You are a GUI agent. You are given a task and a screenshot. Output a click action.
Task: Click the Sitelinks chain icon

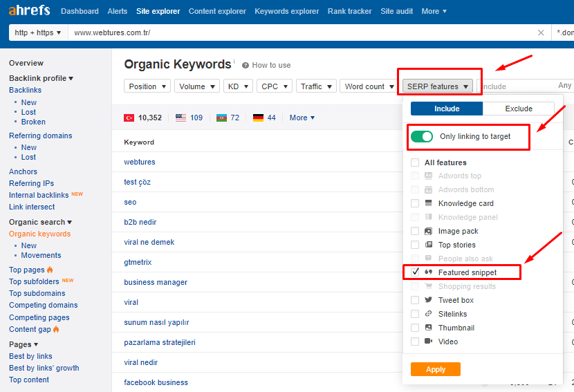pyautogui.click(x=428, y=314)
